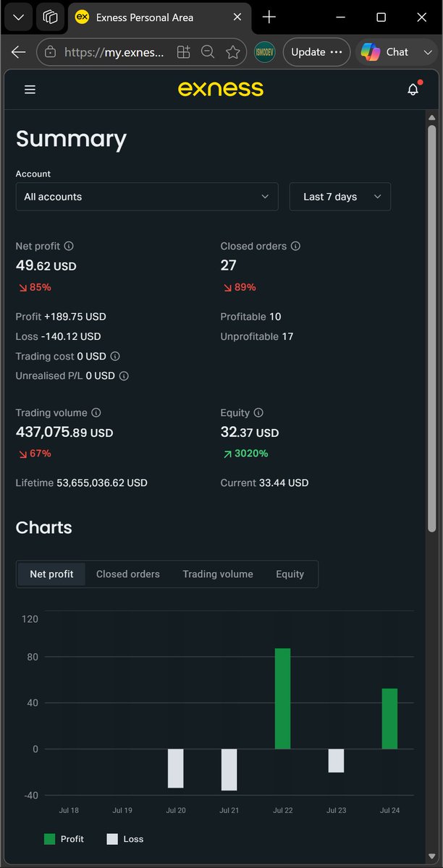The width and height of the screenshot is (443, 868).
Task: Bookmark page with the star icon
Action: coord(232,52)
